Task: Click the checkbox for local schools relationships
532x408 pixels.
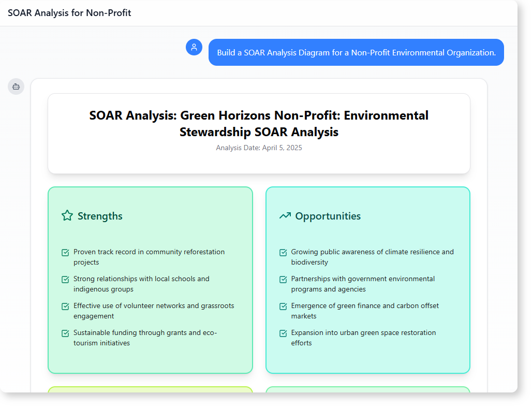Action: point(65,280)
